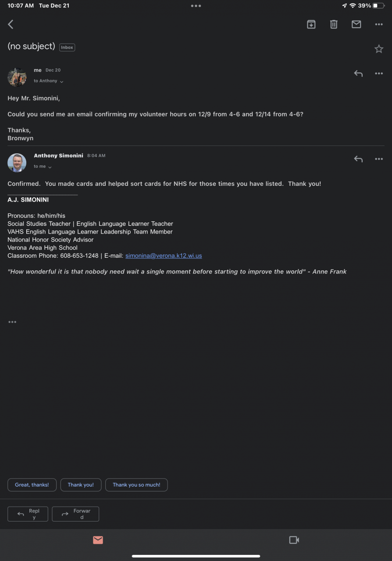Tap the Forward button at bottom

[x=75, y=514]
